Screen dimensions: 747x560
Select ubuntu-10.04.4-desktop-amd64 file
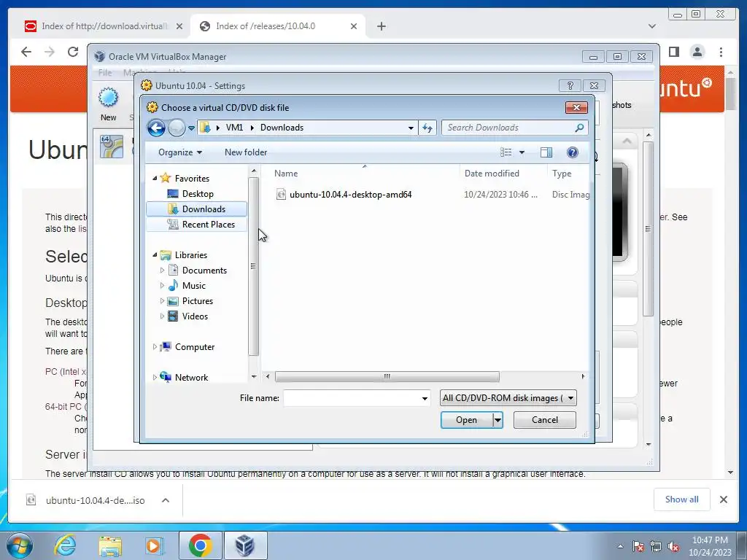(x=351, y=194)
